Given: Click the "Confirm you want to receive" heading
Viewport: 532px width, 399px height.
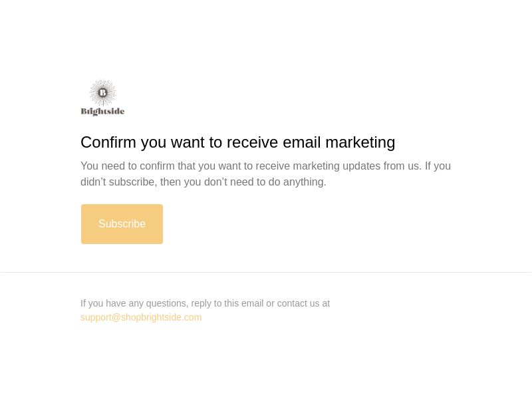Looking at the screenshot, I should pyautogui.click(x=237, y=142).
